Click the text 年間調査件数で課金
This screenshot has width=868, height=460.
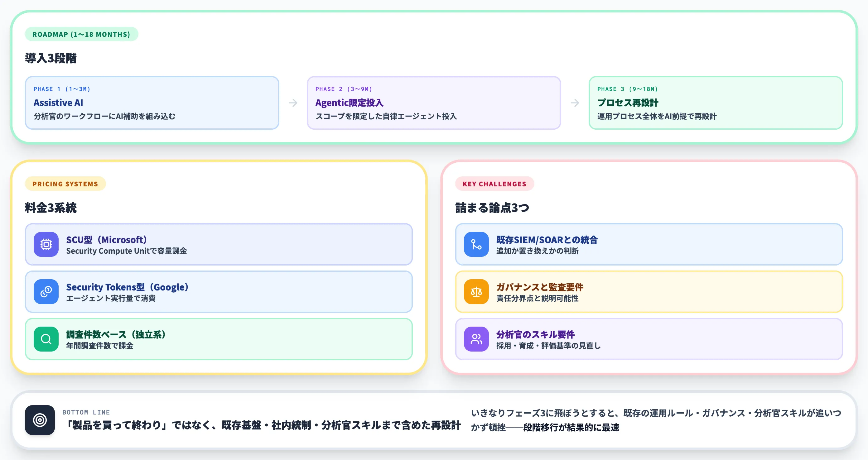pyautogui.click(x=100, y=346)
